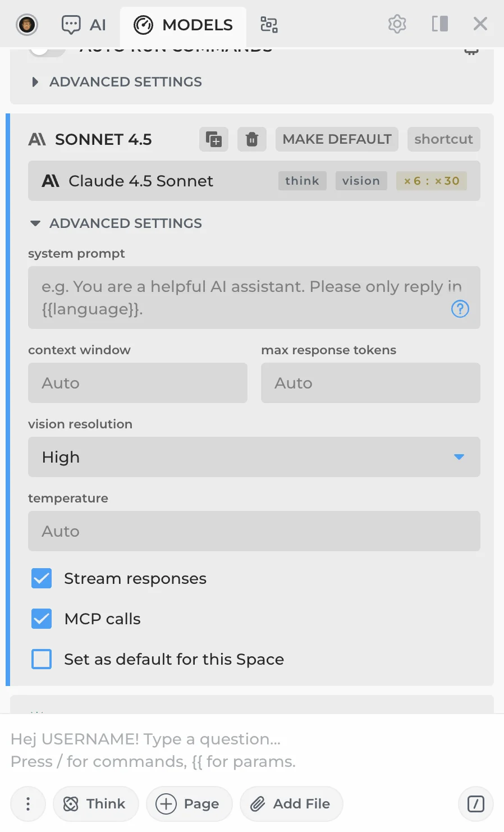The height and width of the screenshot is (832, 504).
Task: Switch to the AI tab
Action: 84,25
